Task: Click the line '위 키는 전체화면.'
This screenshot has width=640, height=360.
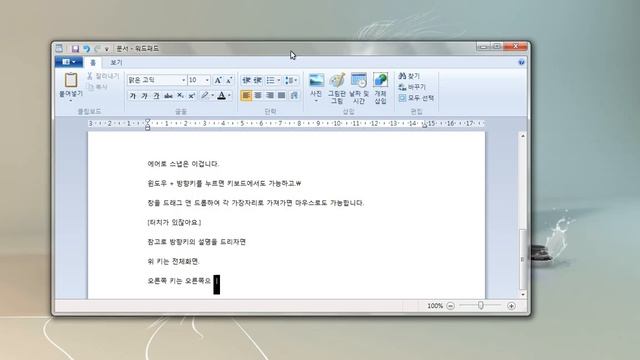Action: (x=173, y=262)
